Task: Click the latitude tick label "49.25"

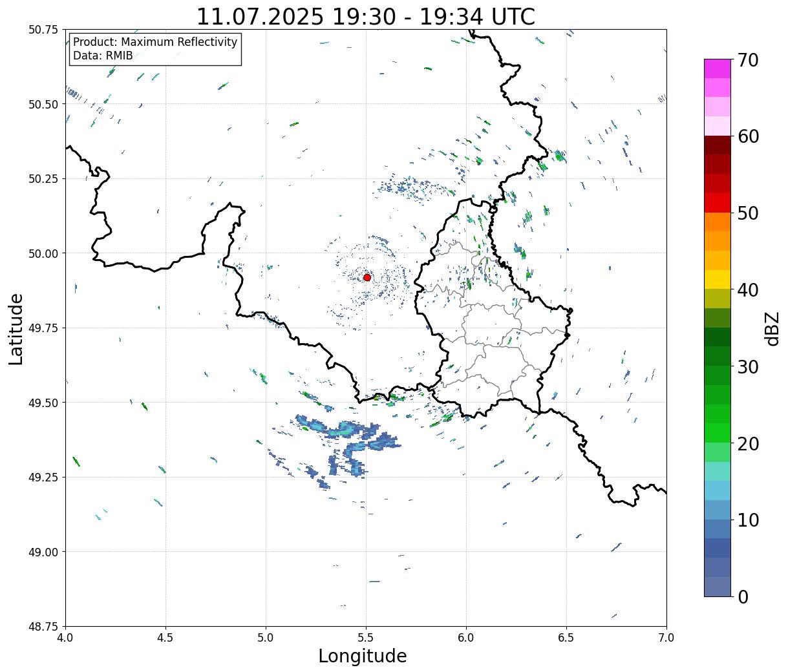Action: tap(43, 478)
